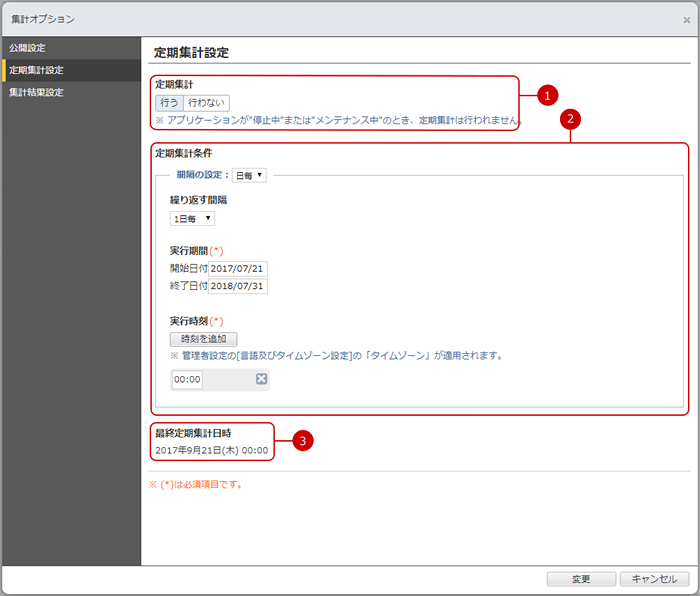Open the 繰り返す間隔 1日毎 dropdown

point(192,219)
